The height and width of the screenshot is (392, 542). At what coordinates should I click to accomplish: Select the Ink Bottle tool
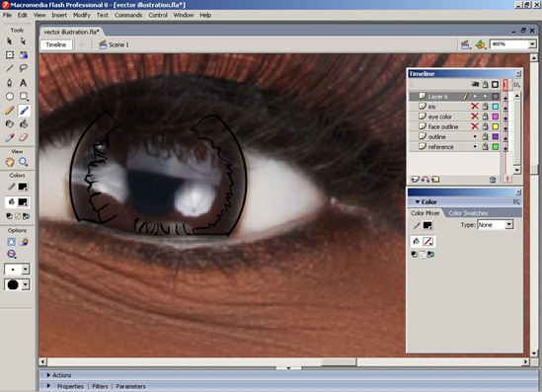coord(9,124)
